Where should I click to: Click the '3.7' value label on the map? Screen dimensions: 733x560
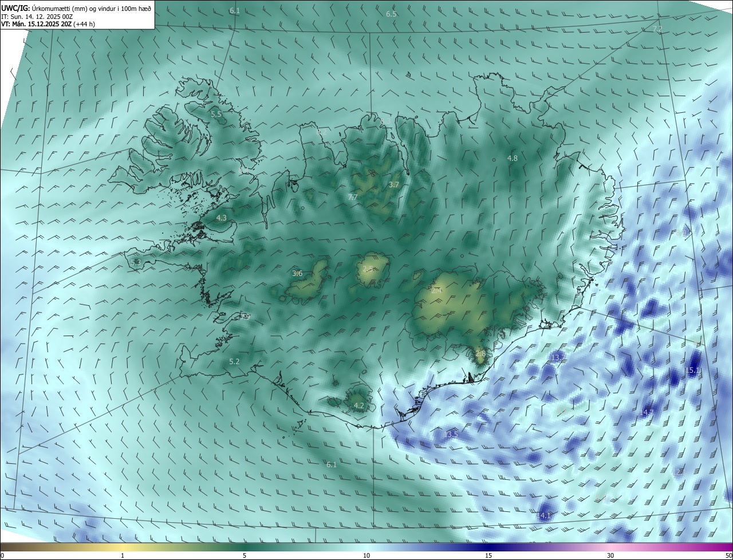tap(393, 184)
